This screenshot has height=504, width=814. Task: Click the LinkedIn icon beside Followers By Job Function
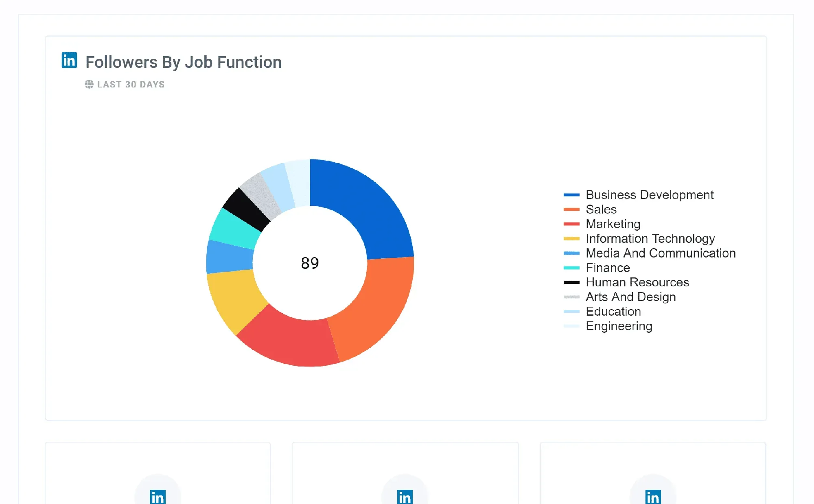(x=69, y=60)
